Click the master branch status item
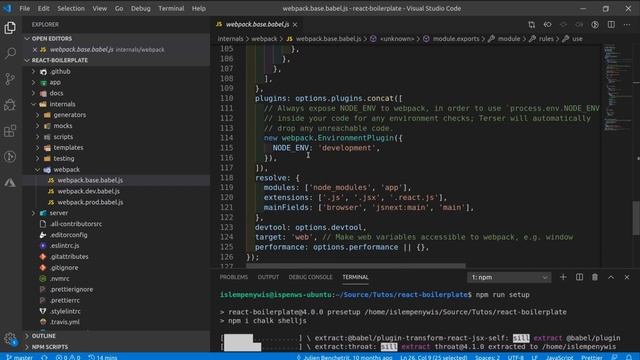This screenshot has height=360, width=640. (x=20, y=357)
